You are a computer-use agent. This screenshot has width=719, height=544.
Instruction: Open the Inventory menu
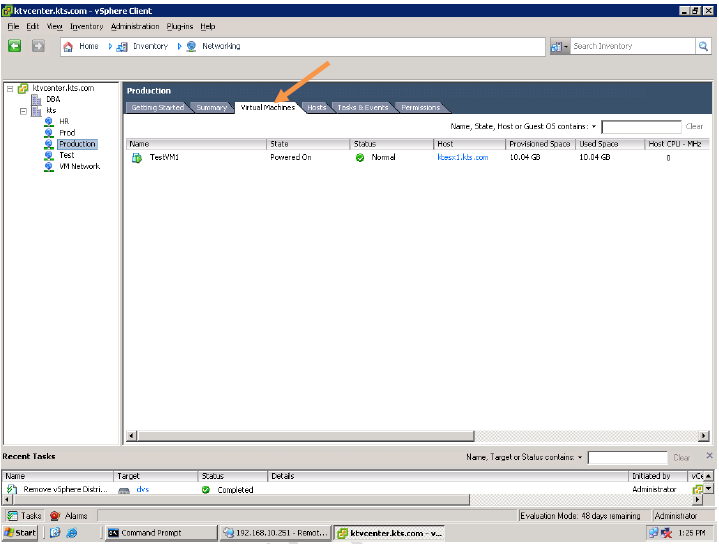point(87,27)
